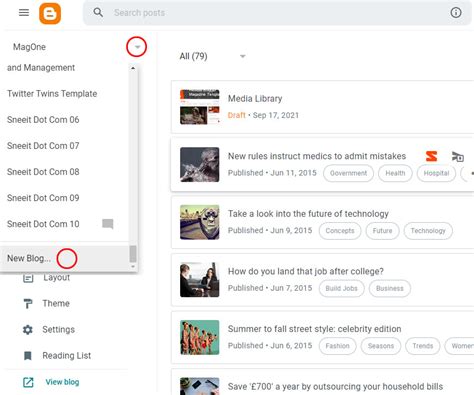Open 'Take a look into the future of technology'
Screen dimensions: 474x395
[x=308, y=214]
